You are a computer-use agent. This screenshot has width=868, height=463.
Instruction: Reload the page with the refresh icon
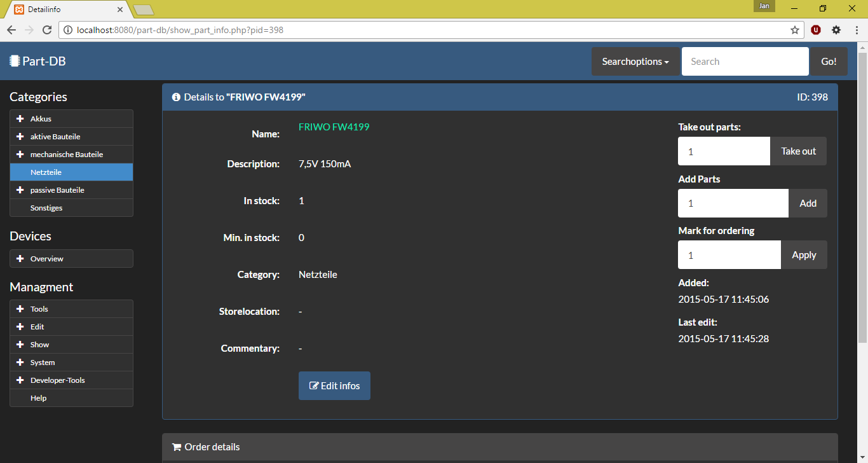47,30
